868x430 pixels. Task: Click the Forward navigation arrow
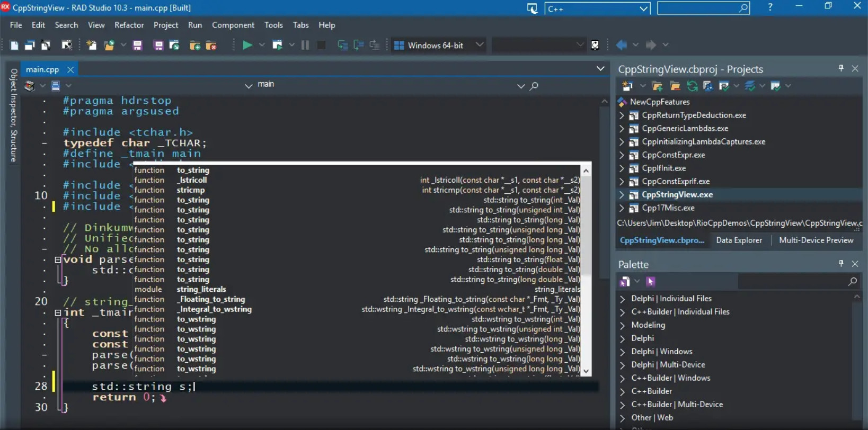click(x=651, y=45)
